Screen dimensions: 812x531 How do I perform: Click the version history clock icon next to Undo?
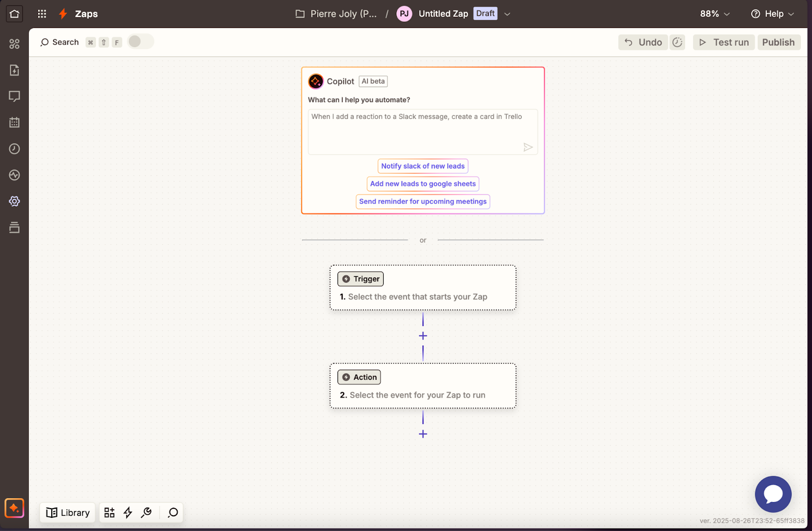click(677, 42)
